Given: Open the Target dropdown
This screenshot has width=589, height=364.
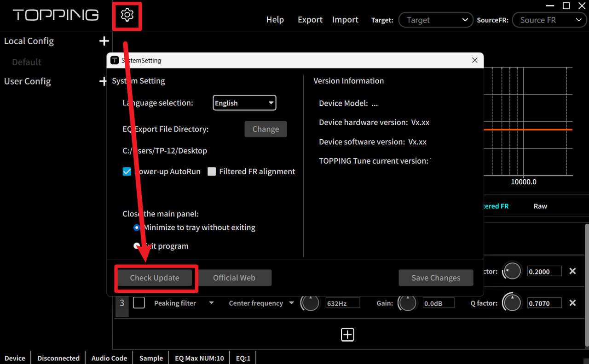Looking at the screenshot, I should (435, 20).
